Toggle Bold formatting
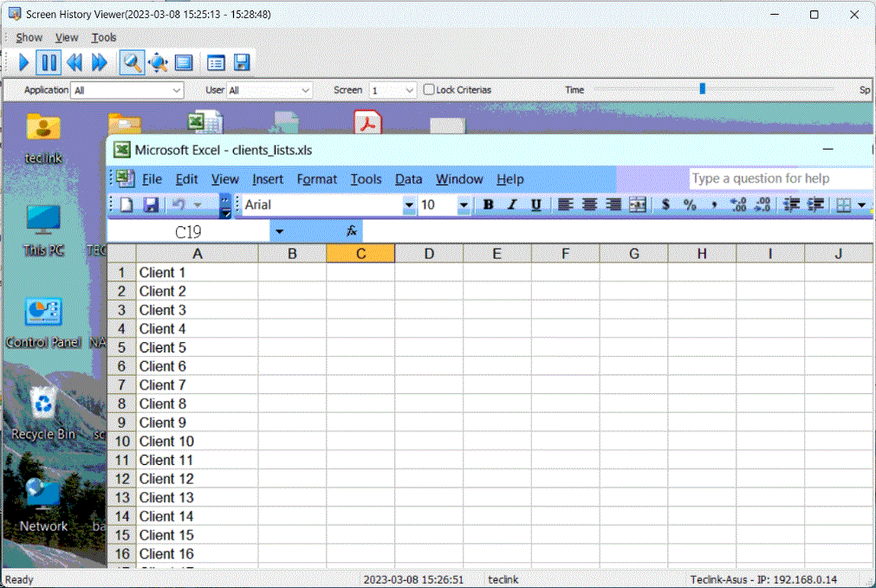876x588 pixels. click(489, 205)
